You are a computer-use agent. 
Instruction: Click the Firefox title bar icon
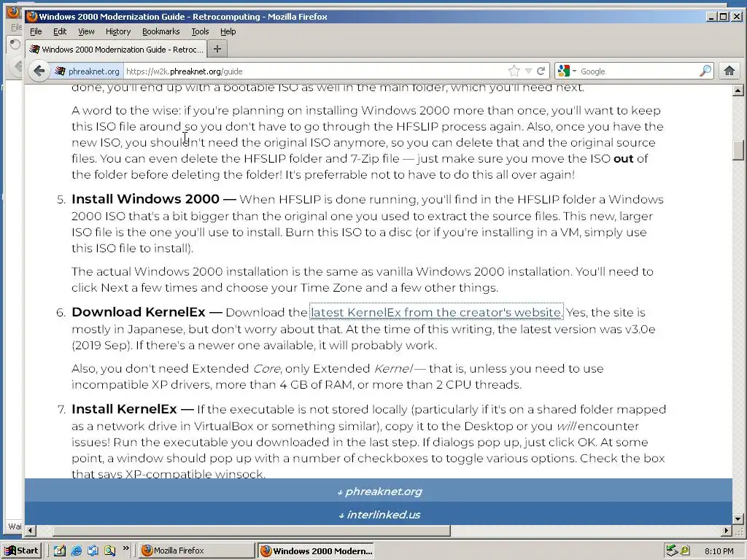click(x=32, y=17)
